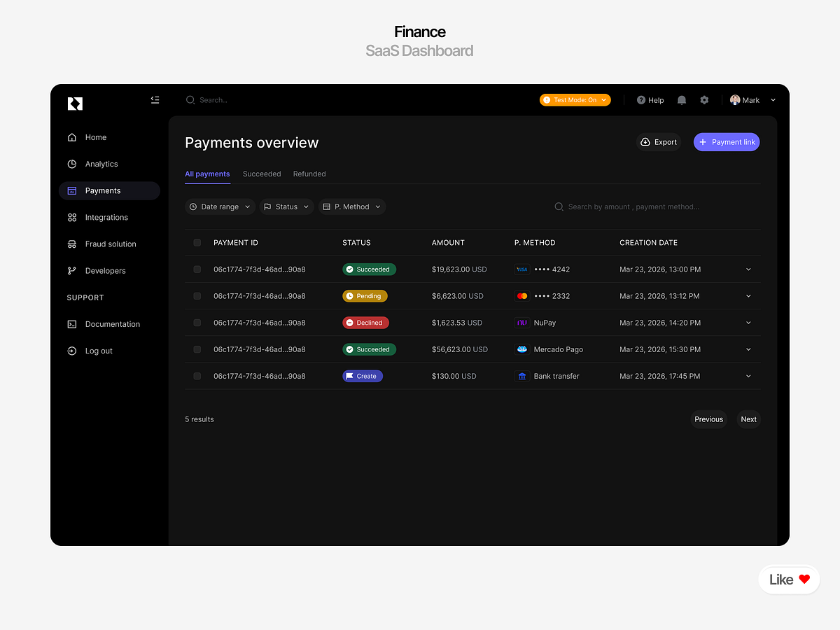Switch to All payments tab
The image size is (840, 630).
[x=207, y=174]
